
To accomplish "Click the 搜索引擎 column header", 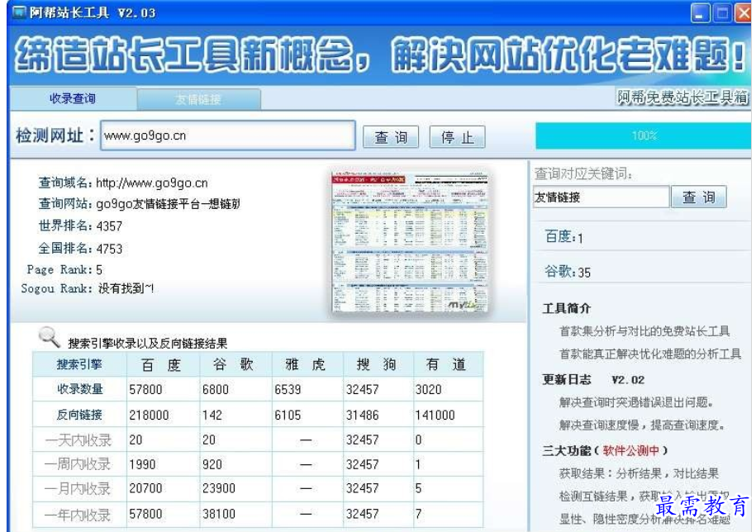I will [x=79, y=364].
